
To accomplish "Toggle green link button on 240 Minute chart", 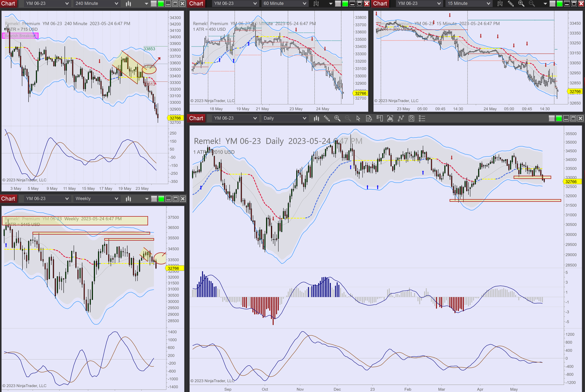I will (161, 4).
